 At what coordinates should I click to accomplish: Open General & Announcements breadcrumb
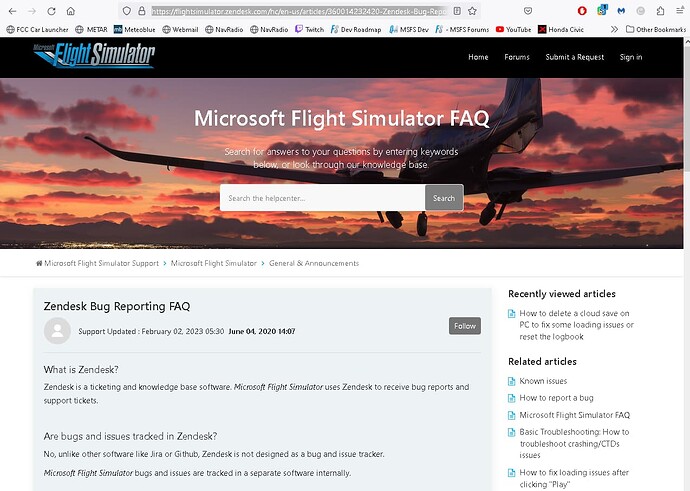(x=314, y=263)
